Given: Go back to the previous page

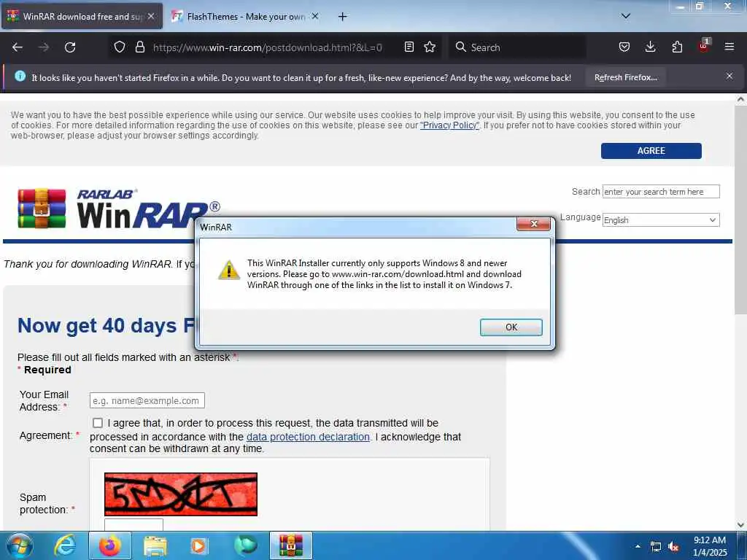Looking at the screenshot, I should point(18,47).
